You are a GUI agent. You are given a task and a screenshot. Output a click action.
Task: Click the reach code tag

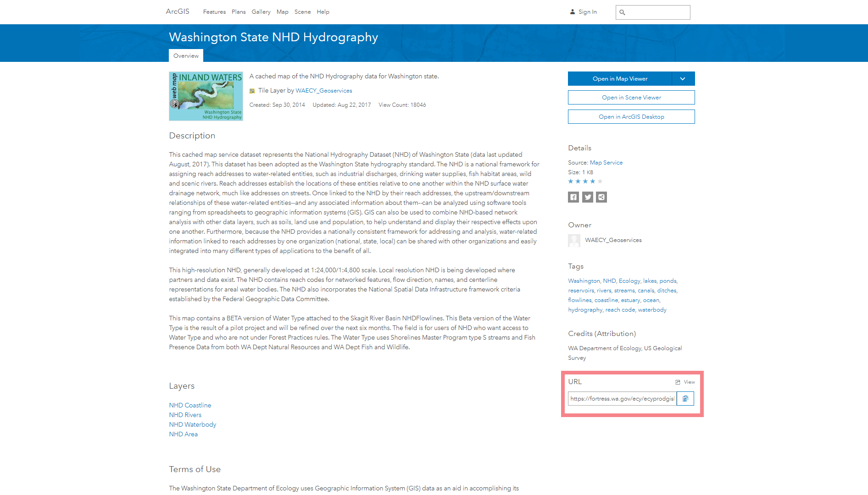pyautogui.click(x=620, y=310)
